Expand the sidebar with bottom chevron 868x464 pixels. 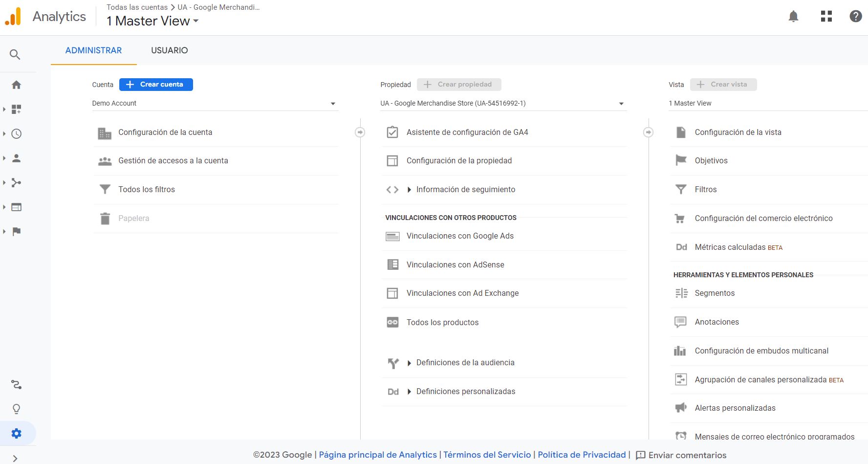(15, 458)
